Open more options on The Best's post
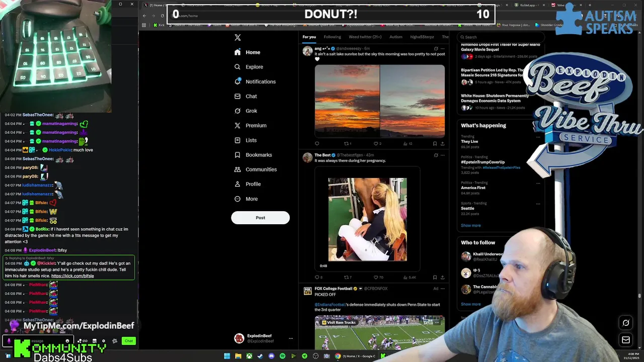This screenshot has width=644, height=362. (x=443, y=155)
